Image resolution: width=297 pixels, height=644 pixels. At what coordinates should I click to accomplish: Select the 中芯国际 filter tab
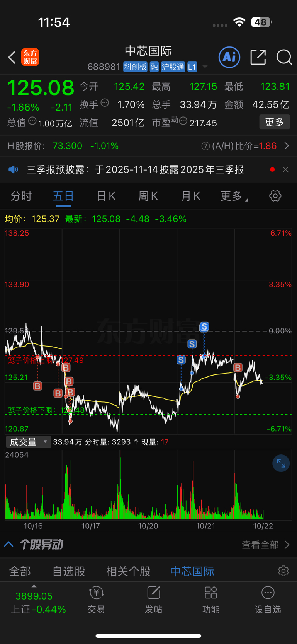[x=192, y=571]
